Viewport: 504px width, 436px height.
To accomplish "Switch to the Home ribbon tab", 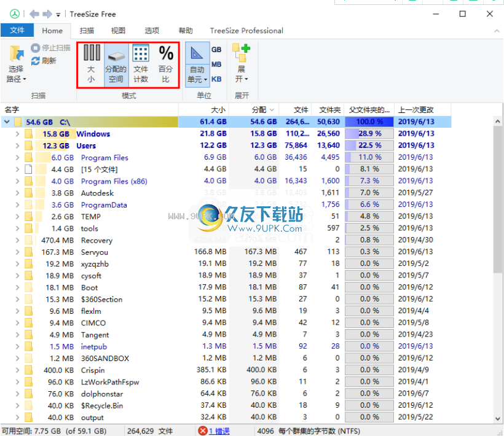I will (52, 31).
